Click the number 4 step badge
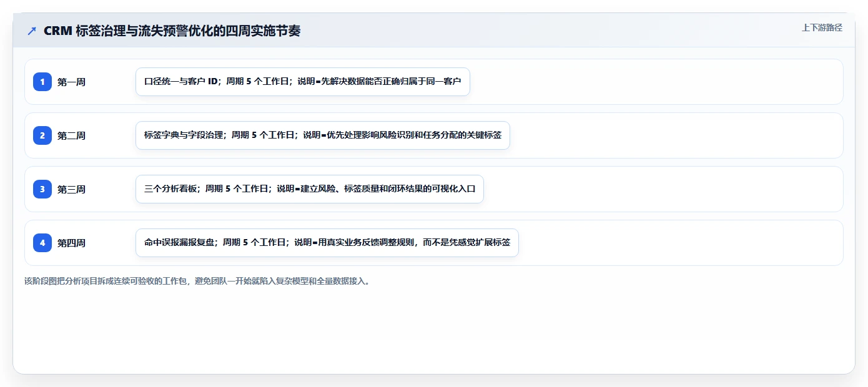The width and height of the screenshot is (868, 387). (x=42, y=243)
